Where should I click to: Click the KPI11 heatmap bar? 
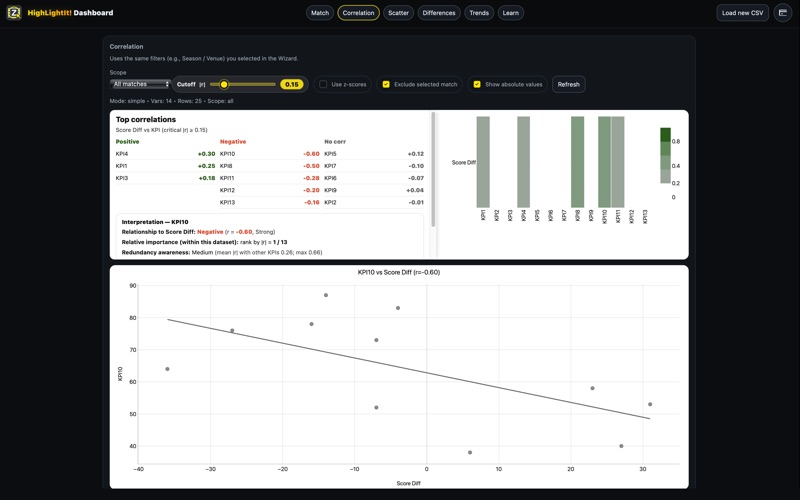pos(618,162)
